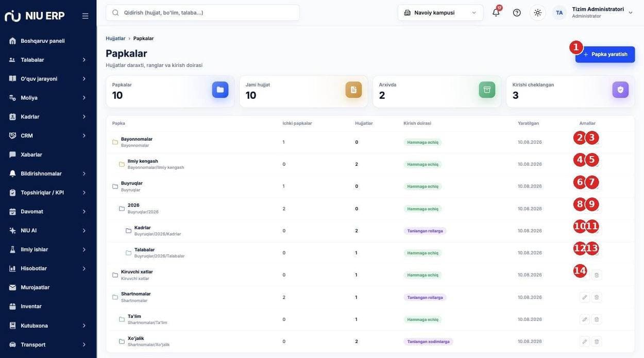
Task: Expand the Moliya sidebar section
Action: (48, 98)
